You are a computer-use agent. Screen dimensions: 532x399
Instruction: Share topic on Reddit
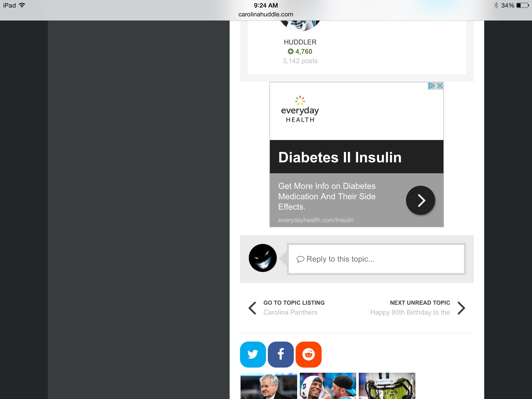[x=308, y=354]
